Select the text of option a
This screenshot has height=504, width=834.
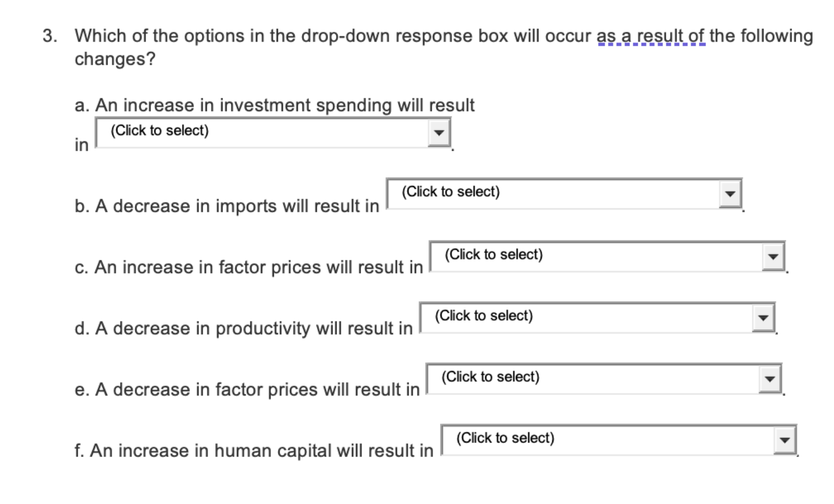click(x=274, y=104)
